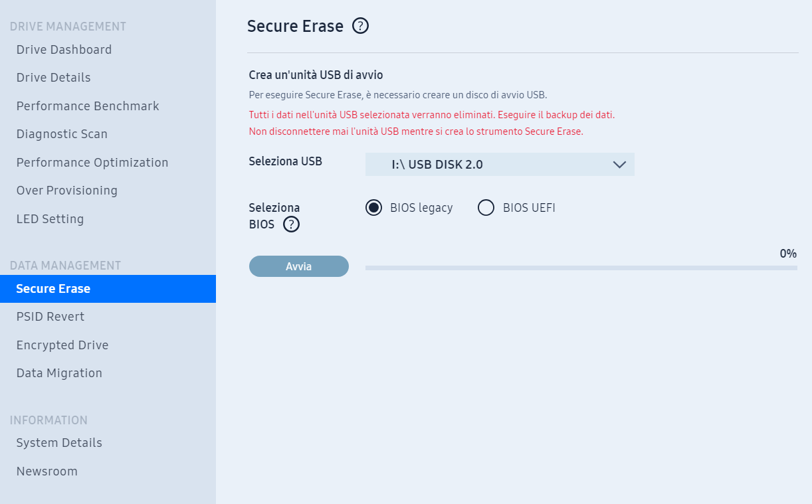Open the Over Provisioning section
Screen dimensions: 812x504
coord(67,191)
